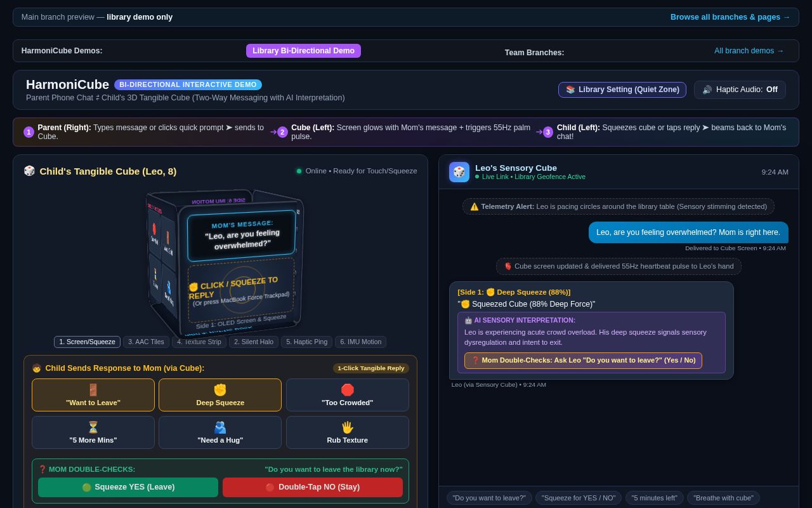This screenshot has height=508, width=812.
Task: Toggle Haptic Audio off switch
Action: coord(740,90)
